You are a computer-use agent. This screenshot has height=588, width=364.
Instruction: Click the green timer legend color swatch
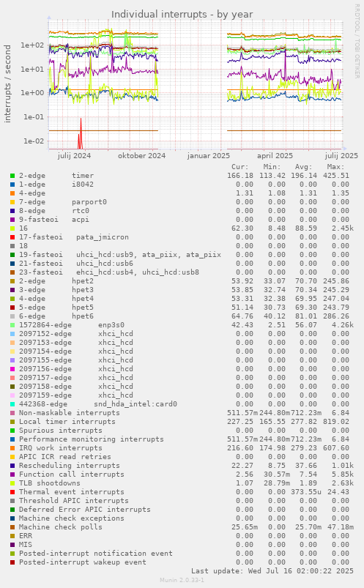pyautogui.click(x=12, y=176)
